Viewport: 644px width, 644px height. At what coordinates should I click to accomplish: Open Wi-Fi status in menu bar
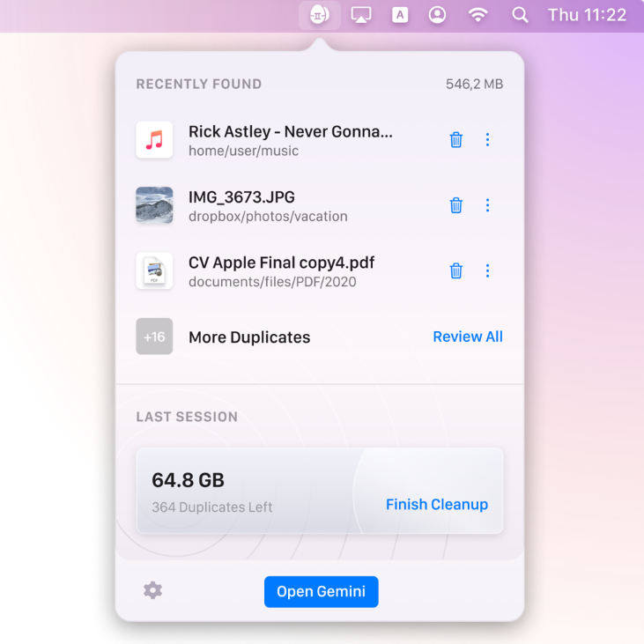478,15
